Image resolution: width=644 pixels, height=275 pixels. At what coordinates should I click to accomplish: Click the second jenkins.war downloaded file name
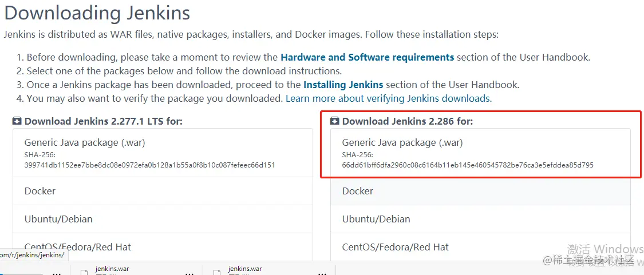[245, 269]
